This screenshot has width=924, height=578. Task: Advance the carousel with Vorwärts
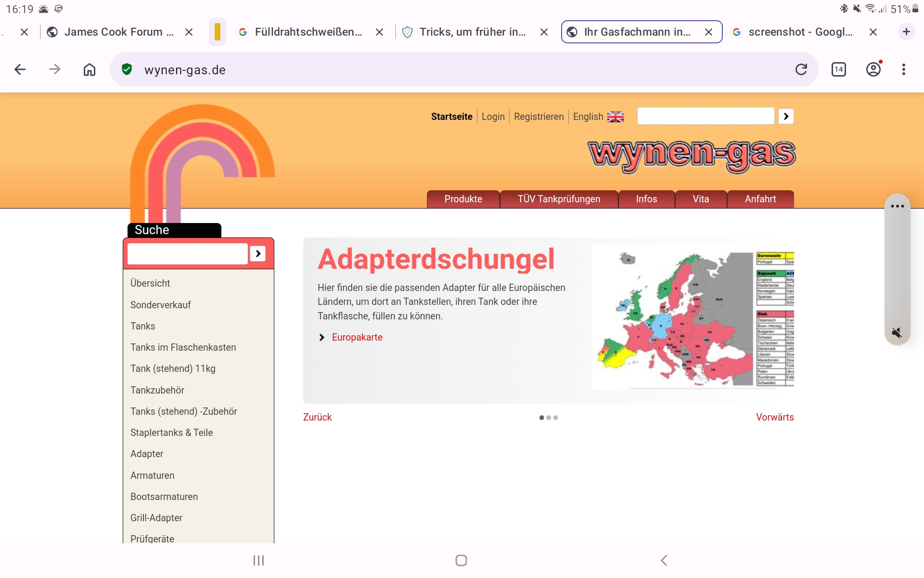(x=774, y=417)
